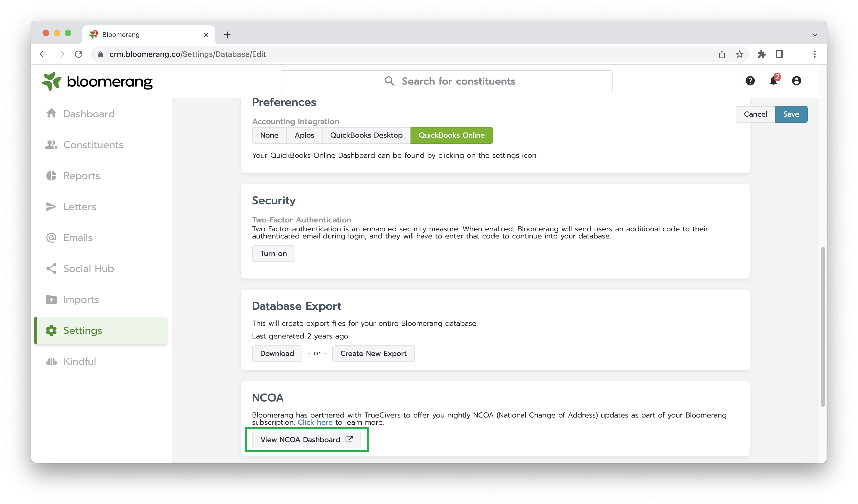Click Accounting Integration label
The height and width of the screenshot is (504, 858).
[295, 122]
